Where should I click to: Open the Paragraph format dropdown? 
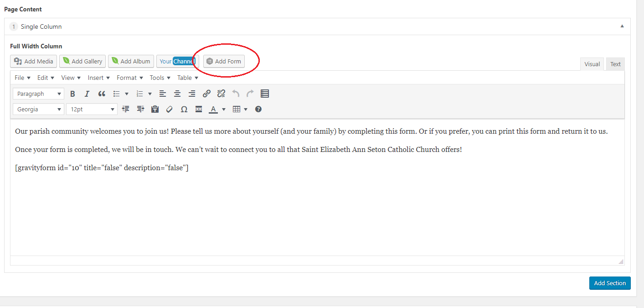38,94
